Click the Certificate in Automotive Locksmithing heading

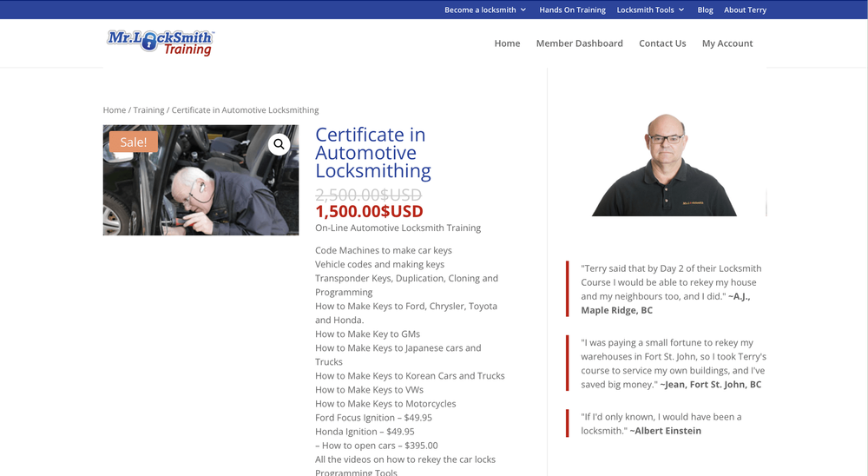pos(373,152)
